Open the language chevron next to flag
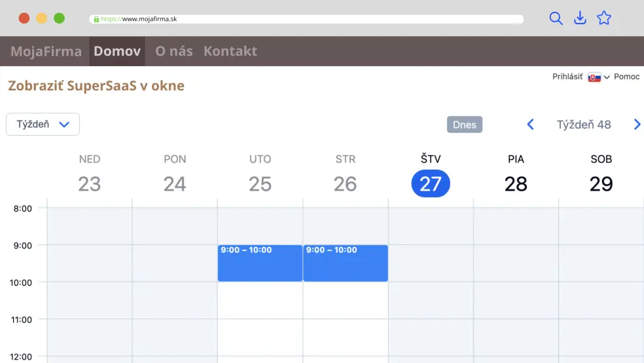The width and height of the screenshot is (644, 363). click(607, 77)
